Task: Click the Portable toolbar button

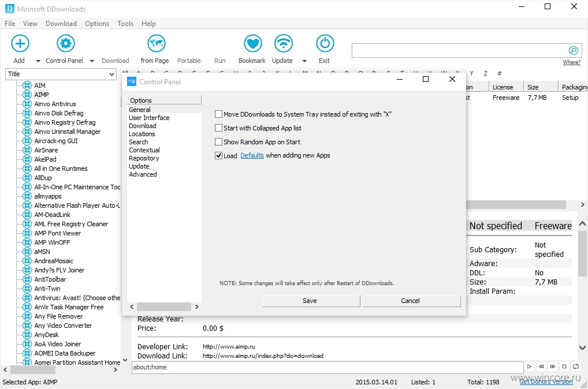Action: click(189, 61)
